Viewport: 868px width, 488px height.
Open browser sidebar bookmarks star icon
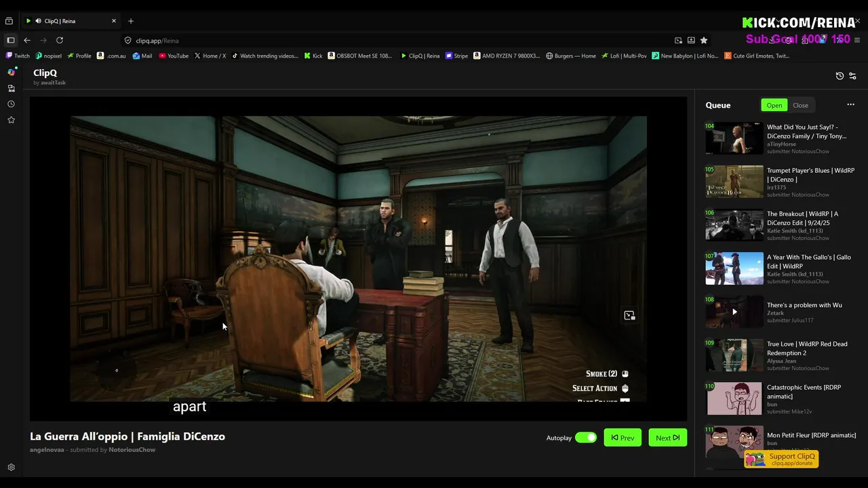(x=11, y=120)
